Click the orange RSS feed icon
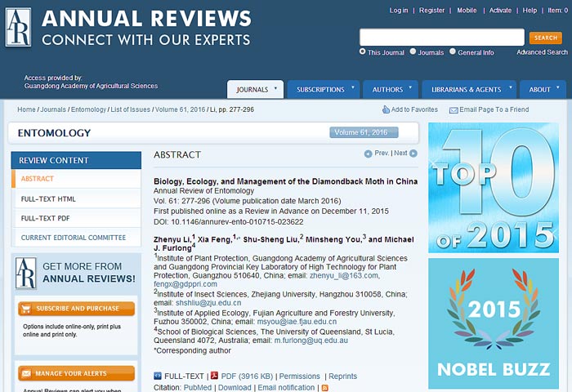The height and width of the screenshot is (392, 572). click(x=324, y=388)
